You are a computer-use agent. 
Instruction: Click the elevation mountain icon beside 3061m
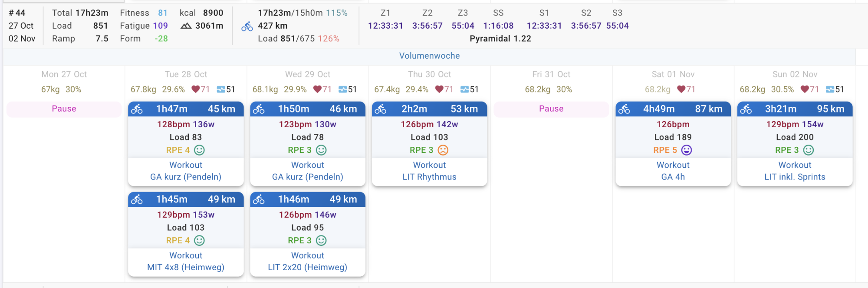click(186, 26)
